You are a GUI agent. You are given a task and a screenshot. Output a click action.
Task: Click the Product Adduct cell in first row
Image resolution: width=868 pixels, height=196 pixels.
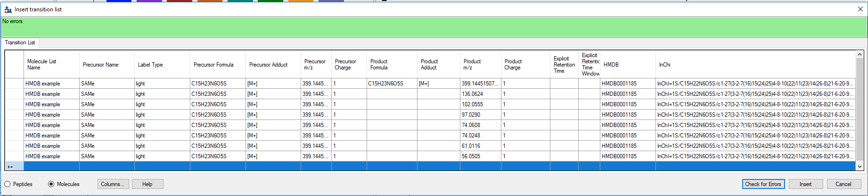click(x=438, y=84)
